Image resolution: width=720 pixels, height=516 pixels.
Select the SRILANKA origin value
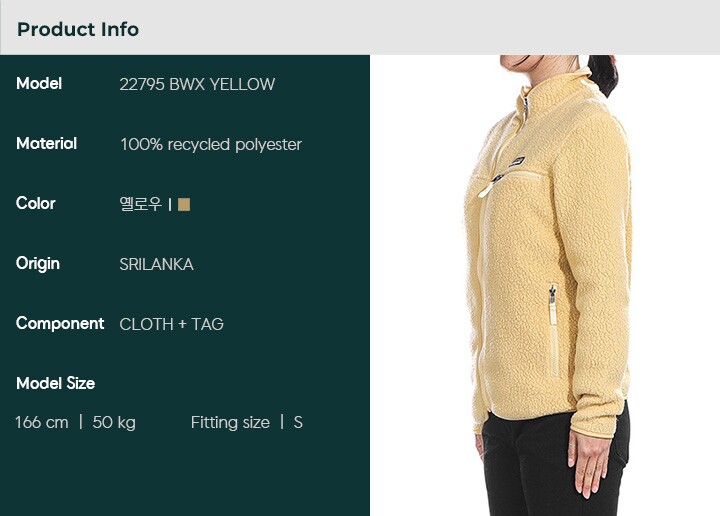[157, 264]
